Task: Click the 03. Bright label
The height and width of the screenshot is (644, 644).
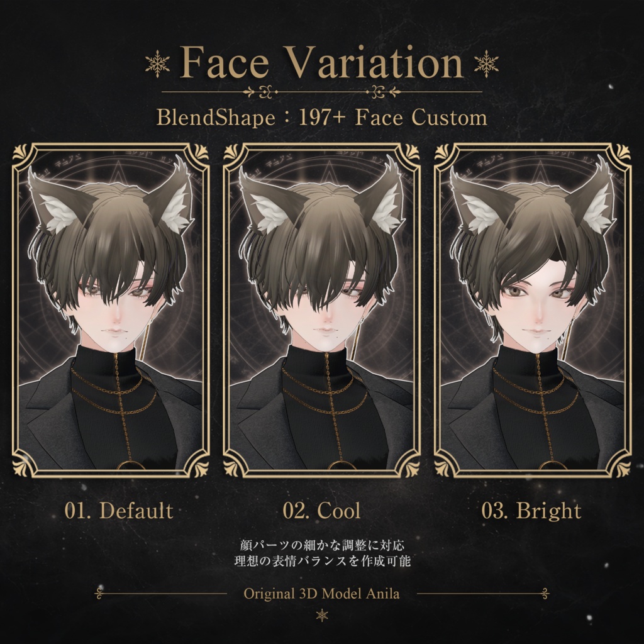Action: [x=531, y=511]
